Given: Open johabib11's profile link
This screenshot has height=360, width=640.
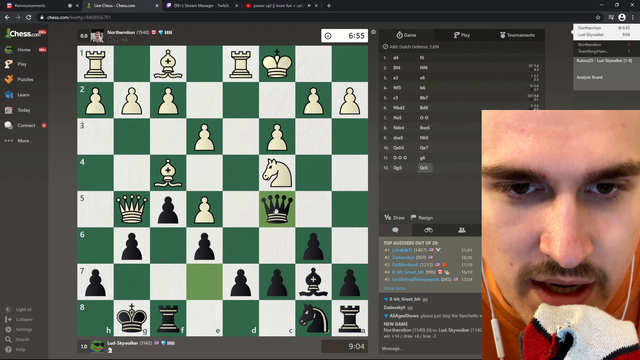Looking at the screenshot, I should [x=403, y=250].
